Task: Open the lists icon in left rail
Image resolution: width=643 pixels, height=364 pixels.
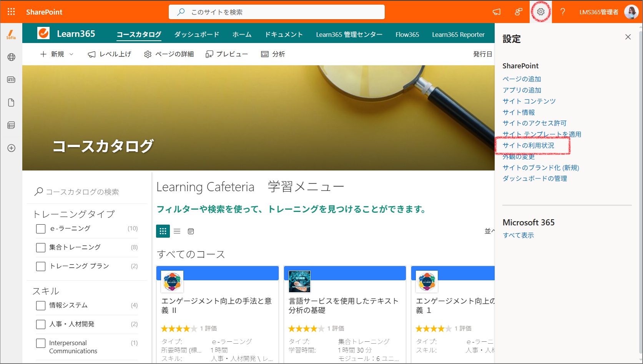Action: [11, 125]
